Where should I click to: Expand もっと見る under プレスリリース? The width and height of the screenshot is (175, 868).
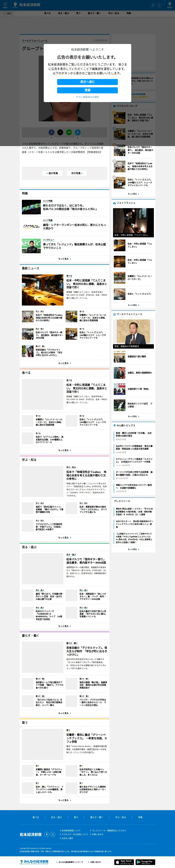click(x=134, y=549)
